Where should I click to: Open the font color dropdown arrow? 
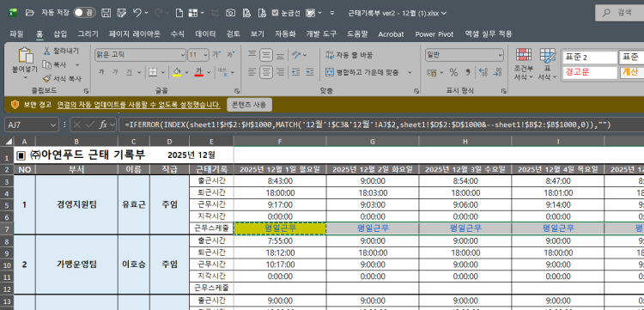coord(209,73)
